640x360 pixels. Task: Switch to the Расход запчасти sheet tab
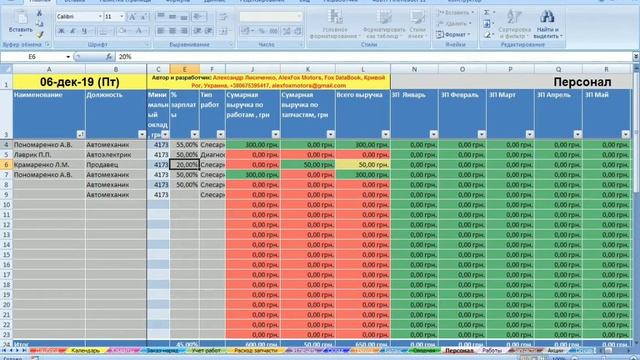pos(256,351)
